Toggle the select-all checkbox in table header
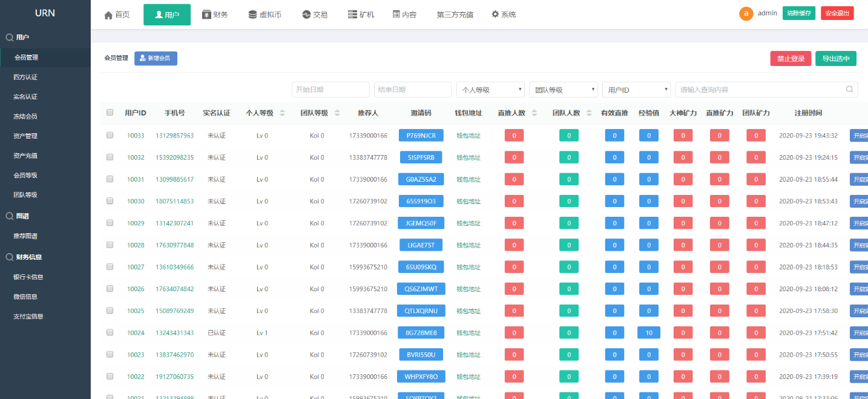The width and height of the screenshot is (868, 399). pos(110,113)
